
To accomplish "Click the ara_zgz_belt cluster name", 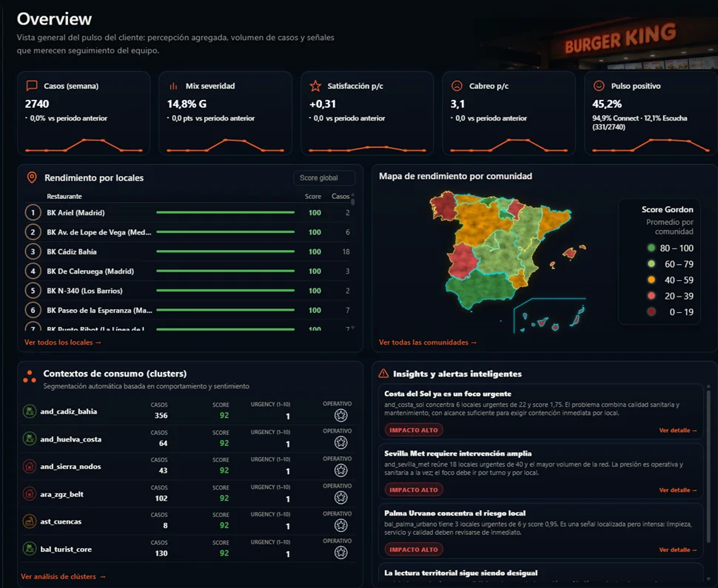I will [x=62, y=494].
